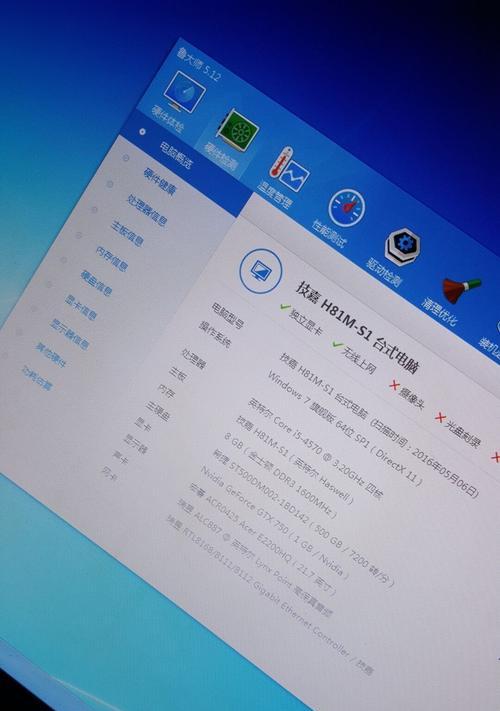The width and height of the screenshot is (500, 711).
Task: Open 硬盘信息 in the left list
Action: coord(96,283)
